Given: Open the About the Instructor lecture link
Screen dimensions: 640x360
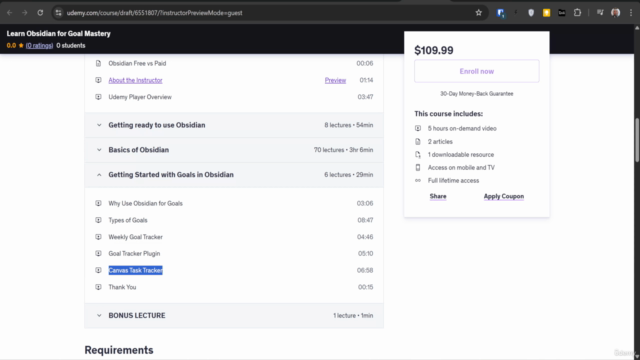Looking at the screenshot, I should [x=135, y=80].
